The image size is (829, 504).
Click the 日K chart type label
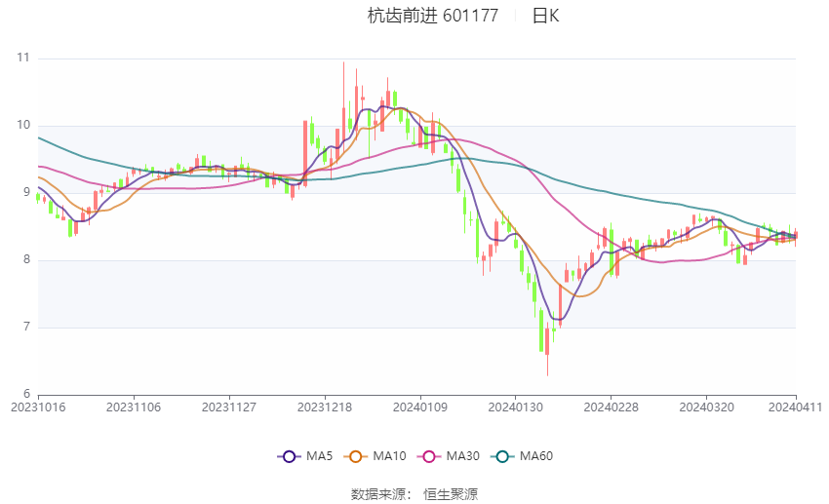coord(545,16)
